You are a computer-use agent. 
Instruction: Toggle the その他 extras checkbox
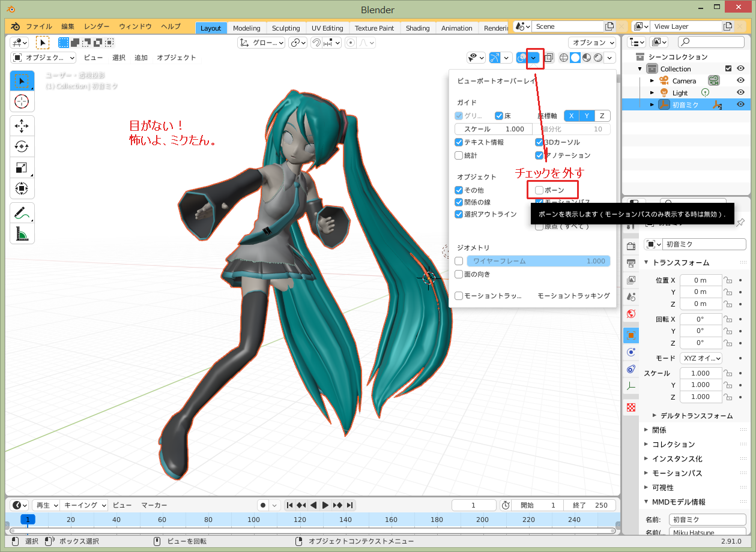click(459, 190)
